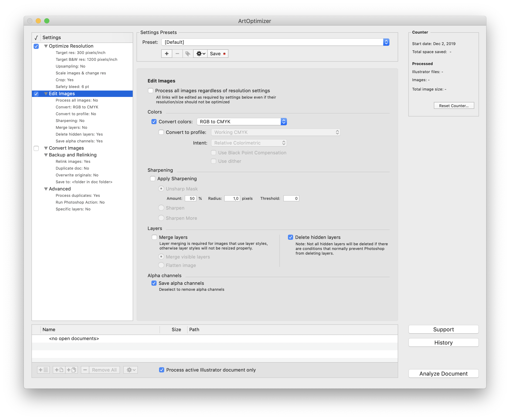Collapse the Backup and Relinking section

[x=46, y=155]
